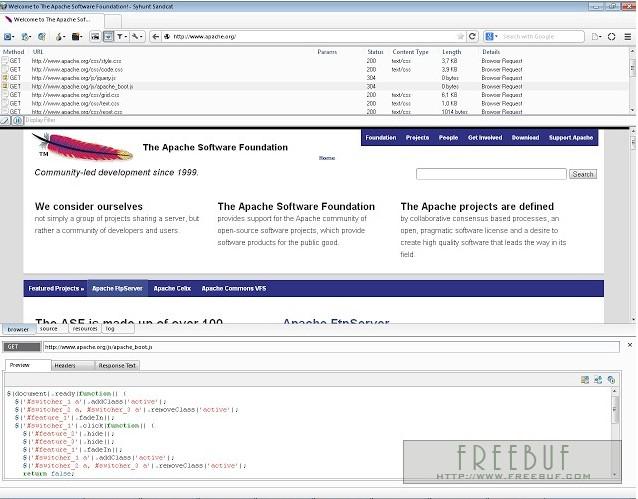This screenshot has height=499, width=638.
Task: Click the circular target icon near menu
Action: coord(612,37)
